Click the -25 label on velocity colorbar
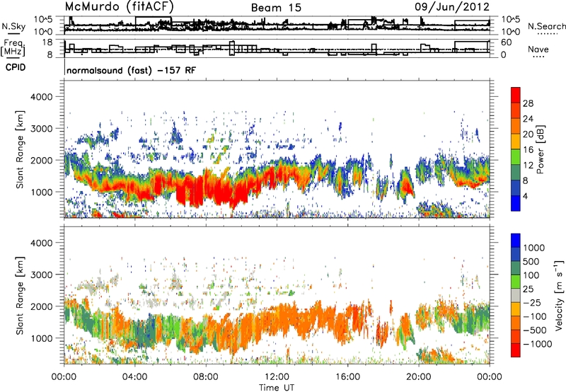The image size is (566, 392). pos(531,303)
